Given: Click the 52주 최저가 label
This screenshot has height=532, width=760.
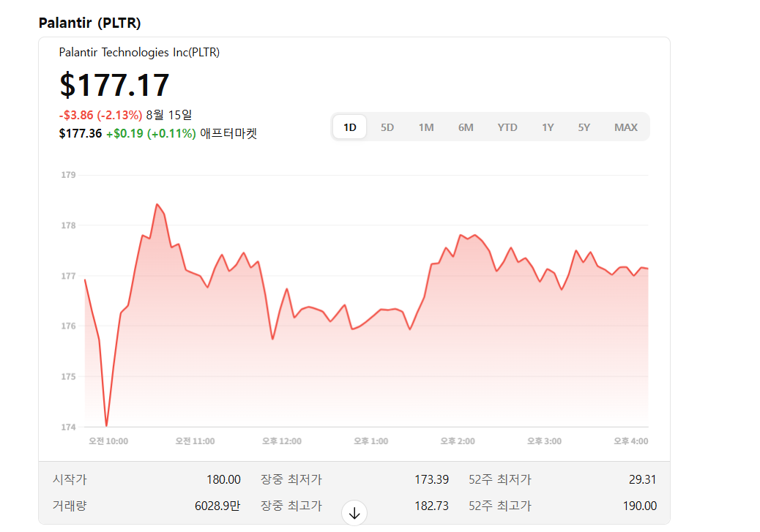Looking at the screenshot, I should (x=500, y=479).
